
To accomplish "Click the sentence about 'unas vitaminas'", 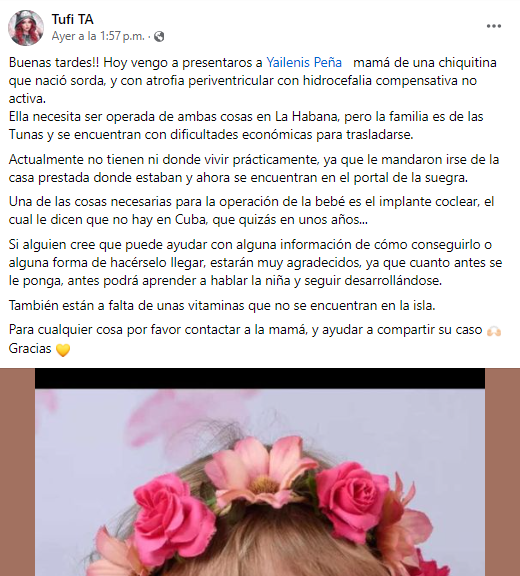I will (x=222, y=305).
